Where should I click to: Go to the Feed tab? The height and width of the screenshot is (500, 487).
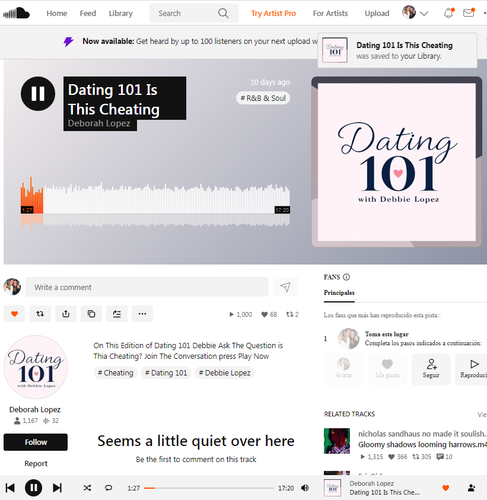(88, 13)
